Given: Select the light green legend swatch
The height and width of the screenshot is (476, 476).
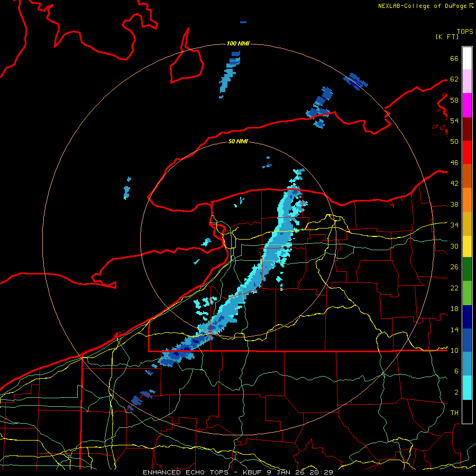Looking at the screenshot, I should 467,293.
